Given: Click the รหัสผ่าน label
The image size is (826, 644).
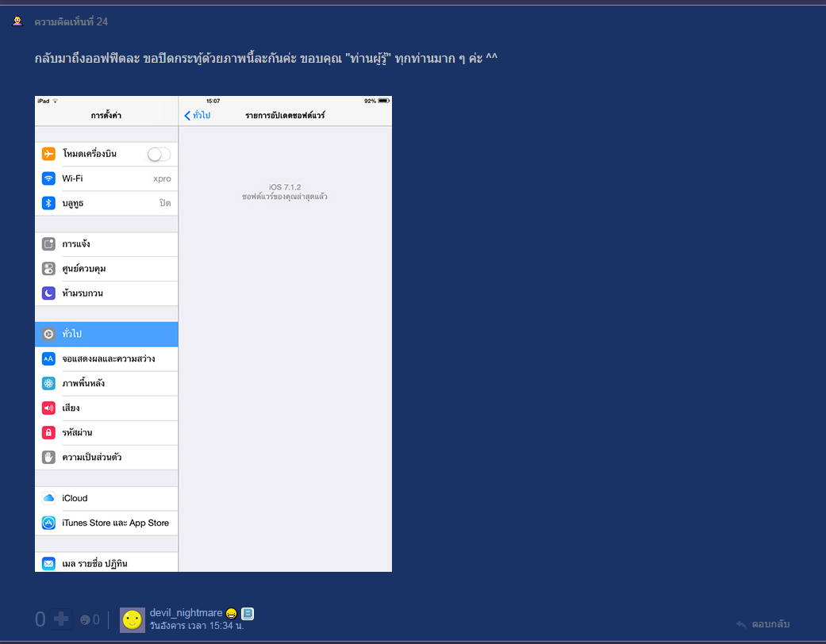Looking at the screenshot, I should click(77, 433).
